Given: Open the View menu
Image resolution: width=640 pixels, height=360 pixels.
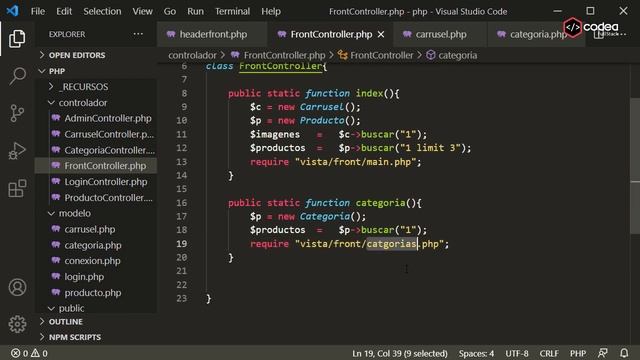Looking at the screenshot, I should (142, 11).
